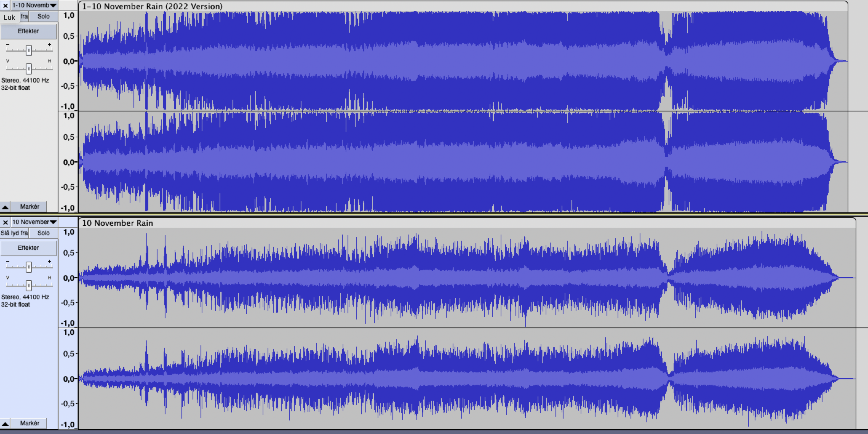Collapse the 10 November Rain track with arrow icon
Viewport: 868px width, 434px height.
click(5, 424)
